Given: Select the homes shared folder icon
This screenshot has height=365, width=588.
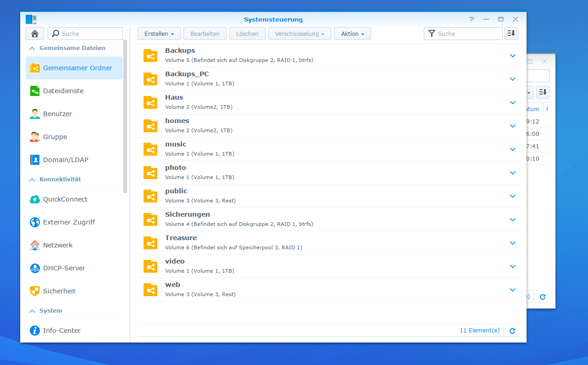Looking at the screenshot, I should point(150,126).
